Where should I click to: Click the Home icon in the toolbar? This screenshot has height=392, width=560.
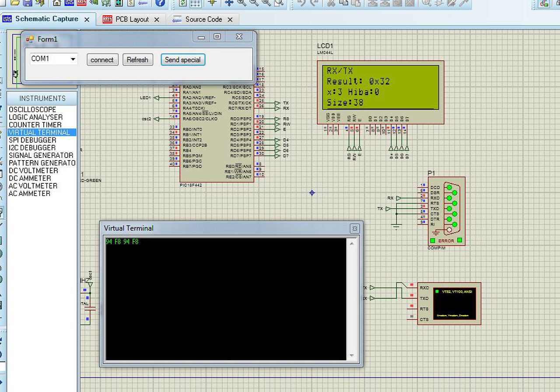pyautogui.click(x=56, y=3)
